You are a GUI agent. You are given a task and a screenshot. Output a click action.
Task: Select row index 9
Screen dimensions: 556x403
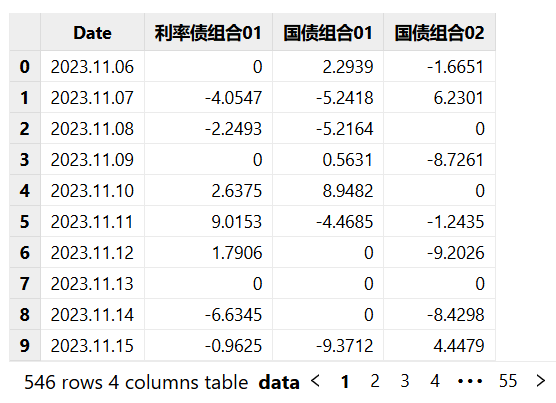24,346
